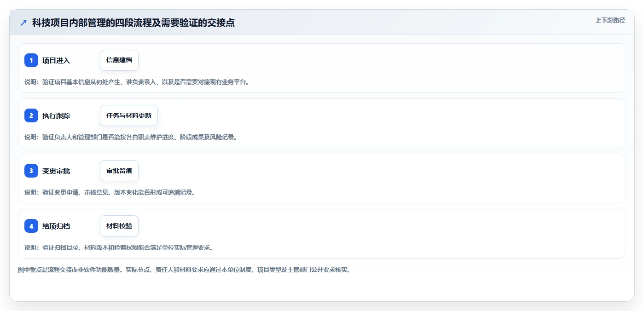Click the heading 科技项目内部管理的四段流程
The image size is (644, 311).
point(133,23)
